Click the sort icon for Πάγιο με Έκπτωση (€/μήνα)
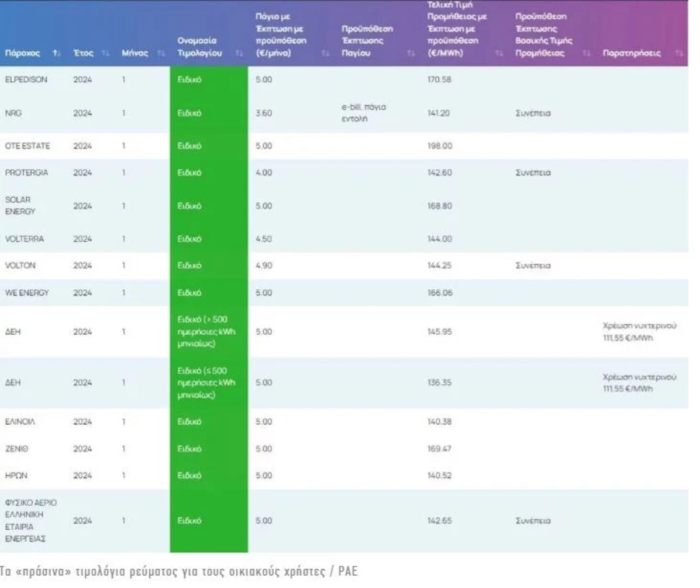700x588 pixels. [x=324, y=54]
